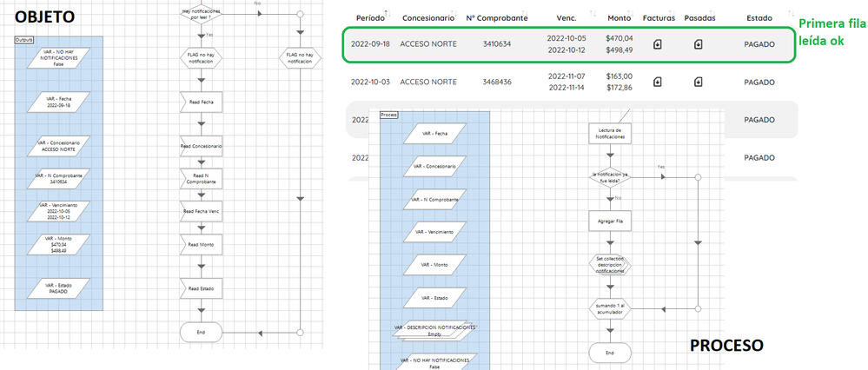Download Pasadas file for comprobante 3468436
Screen dimensions: 868x370
699,82
